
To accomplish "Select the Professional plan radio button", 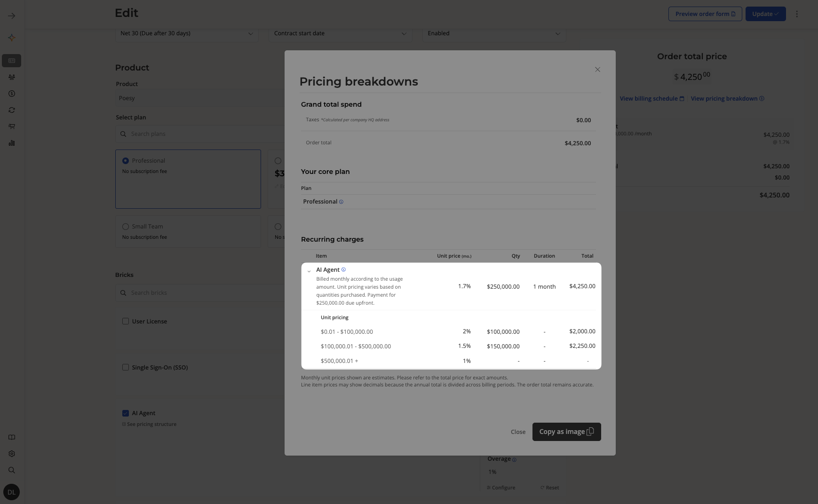I will click(x=126, y=161).
